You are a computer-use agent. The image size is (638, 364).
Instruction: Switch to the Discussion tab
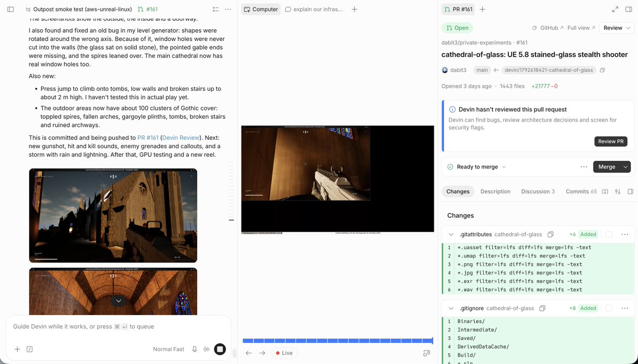pos(538,191)
